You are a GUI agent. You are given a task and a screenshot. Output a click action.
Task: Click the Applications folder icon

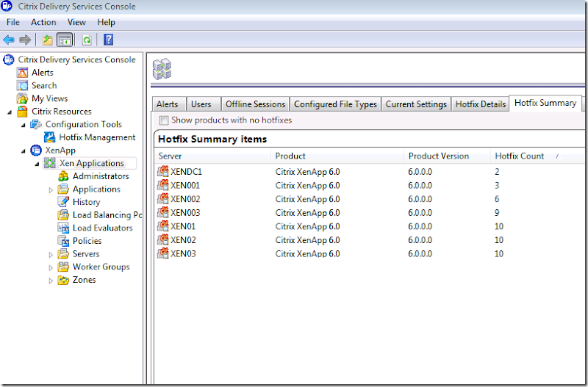(63, 189)
